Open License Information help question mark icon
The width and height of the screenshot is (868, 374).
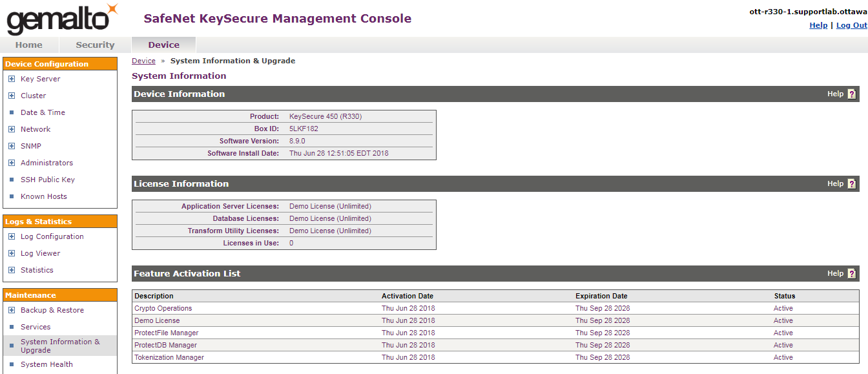click(851, 184)
